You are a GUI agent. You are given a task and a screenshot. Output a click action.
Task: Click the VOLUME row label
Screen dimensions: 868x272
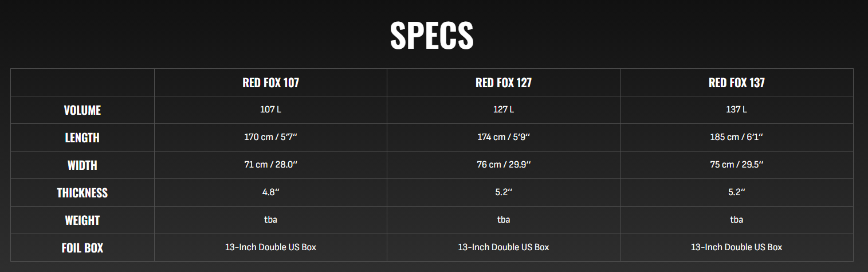tap(83, 110)
